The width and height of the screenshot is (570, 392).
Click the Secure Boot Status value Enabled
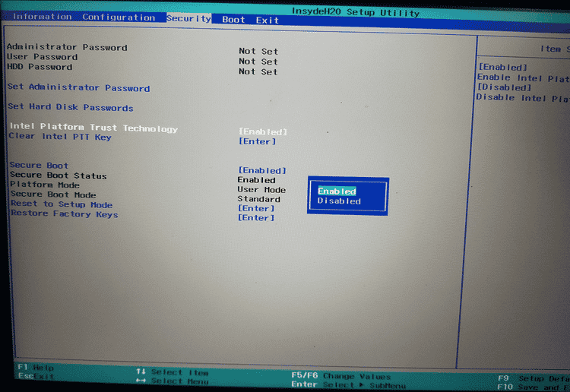[256, 180]
